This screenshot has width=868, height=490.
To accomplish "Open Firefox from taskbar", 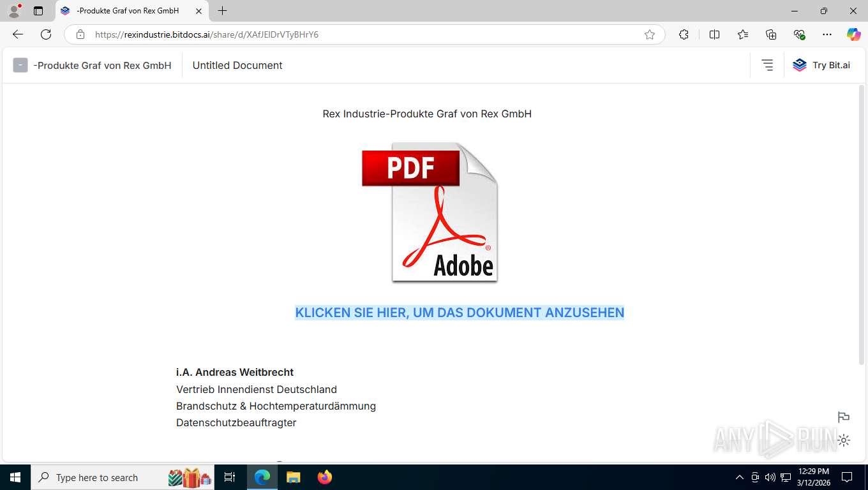I will pyautogui.click(x=325, y=477).
